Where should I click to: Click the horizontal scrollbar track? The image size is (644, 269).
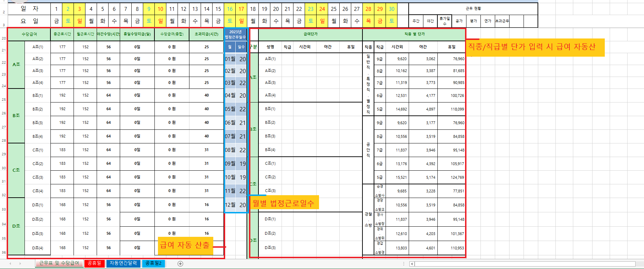(525, 264)
